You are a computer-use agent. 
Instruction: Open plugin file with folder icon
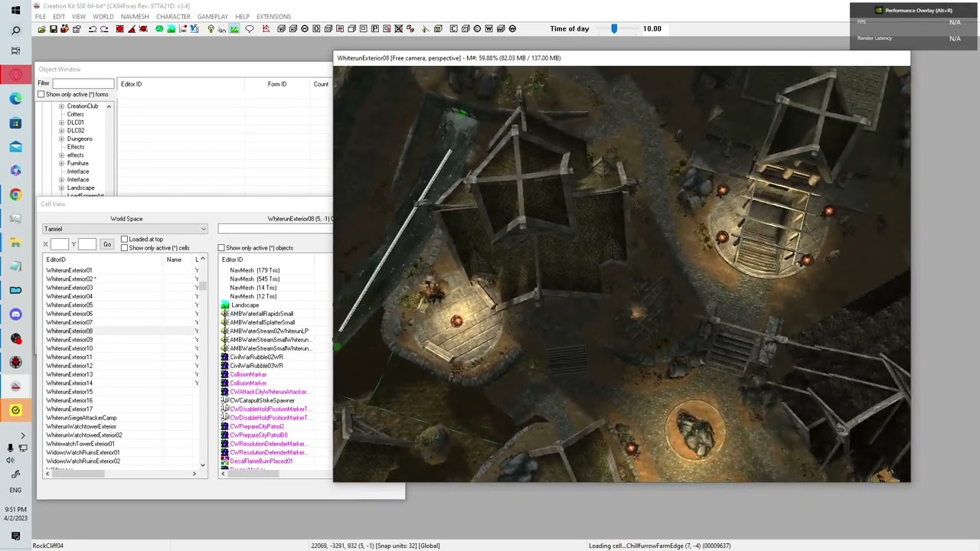(x=41, y=29)
